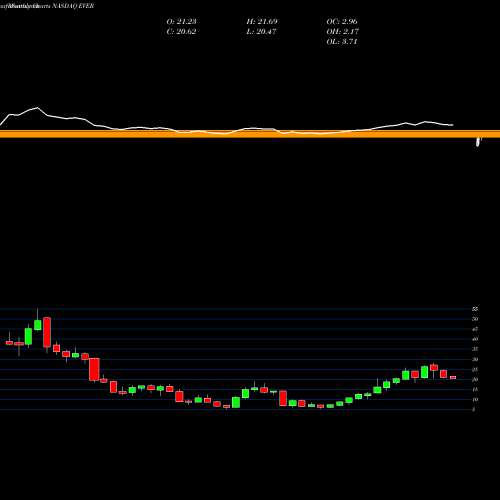The width and height of the screenshot is (500, 500).
Task: Select the tallest red candlestick near the 50 level
Action: coord(47,332)
